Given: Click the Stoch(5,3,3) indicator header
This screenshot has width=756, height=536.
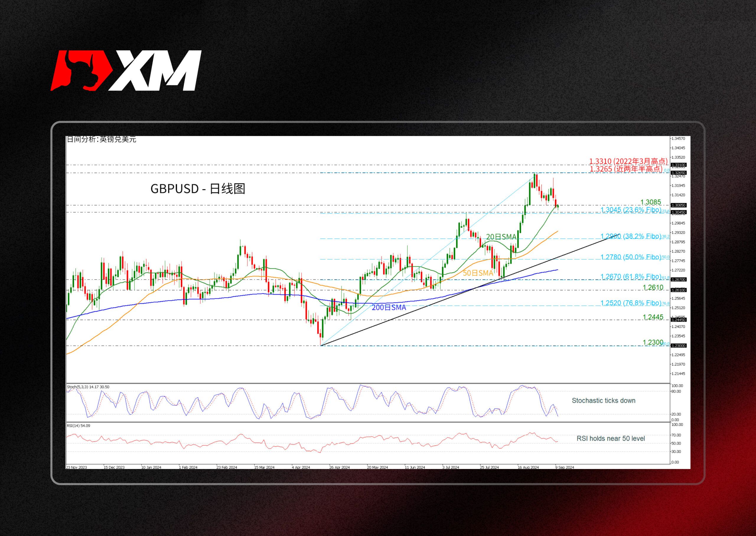Looking at the screenshot, I should [x=88, y=387].
